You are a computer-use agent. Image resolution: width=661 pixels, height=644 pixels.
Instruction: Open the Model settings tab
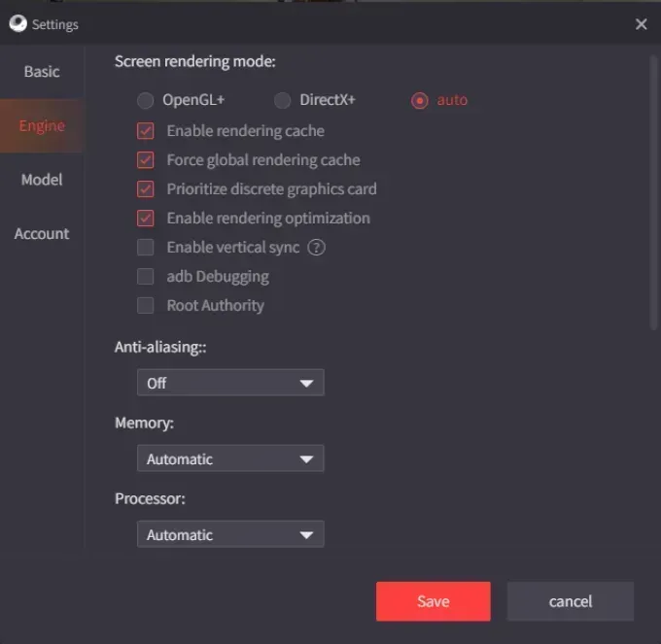click(42, 180)
